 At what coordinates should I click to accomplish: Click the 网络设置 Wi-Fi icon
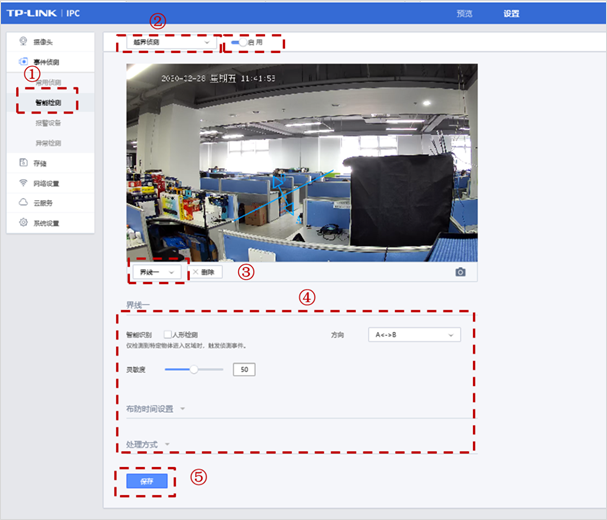click(x=24, y=183)
